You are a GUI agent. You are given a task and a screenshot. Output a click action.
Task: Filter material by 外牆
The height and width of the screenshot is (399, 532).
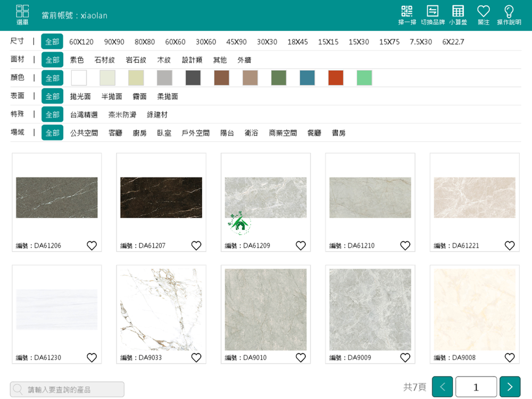[x=244, y=60]
